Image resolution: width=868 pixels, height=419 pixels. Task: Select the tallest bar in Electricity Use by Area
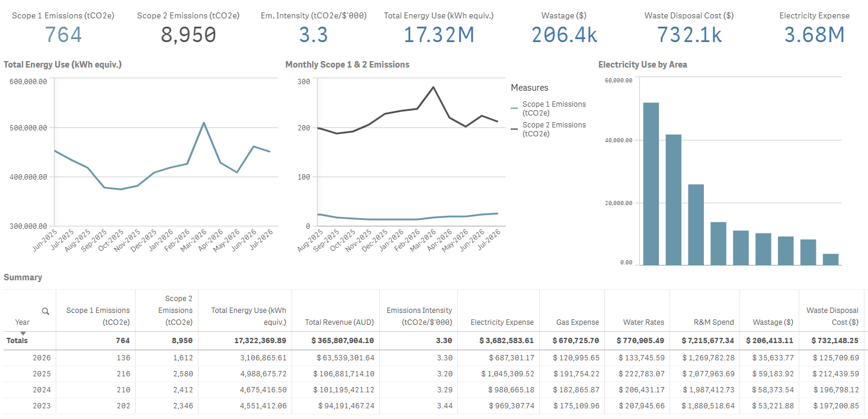click(651, 184)
